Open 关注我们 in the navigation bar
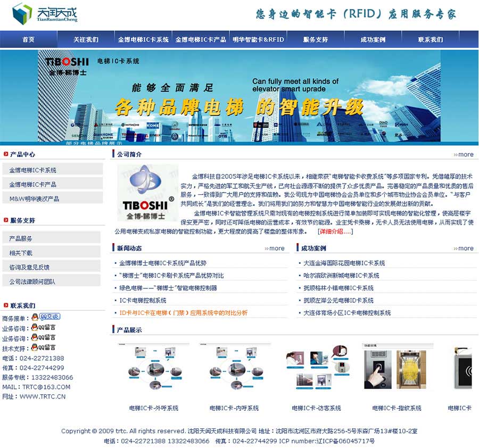Screen dimensions: 479x448 pos(86,39)
